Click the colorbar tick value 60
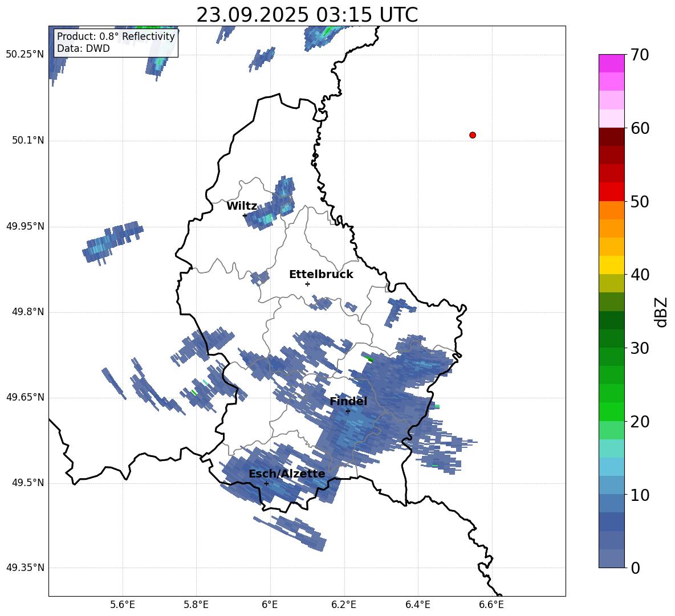675x616 pixels. point(640,128)
